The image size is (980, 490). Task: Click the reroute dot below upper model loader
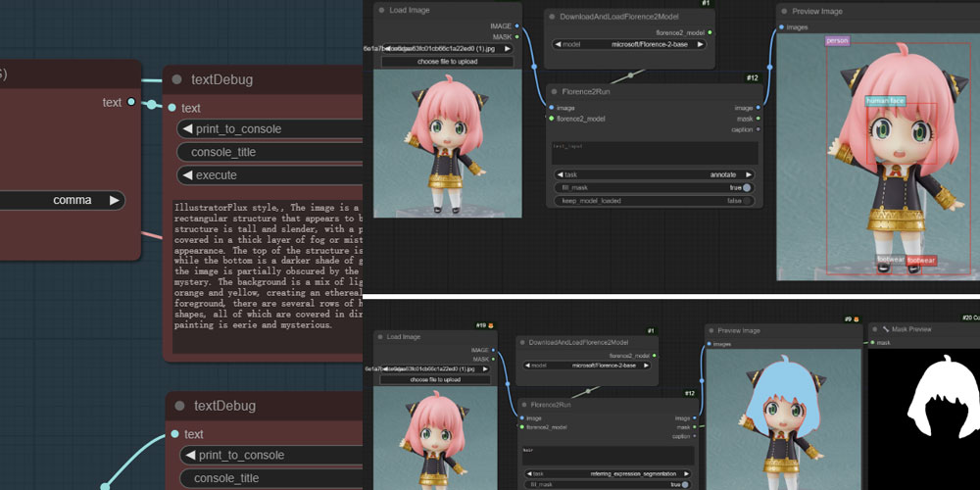click(x=630, y=75)
